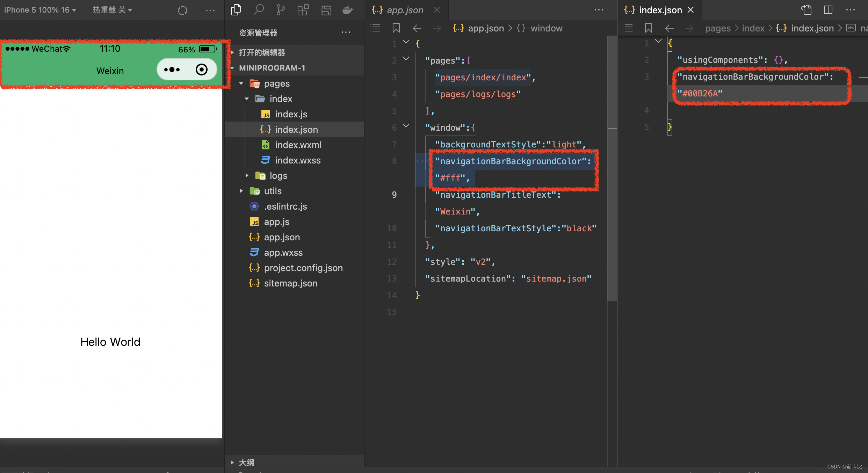Image resolution: width=868 pixels, height=473 pixels.
Task: Open the search icon in sidebar toolbar
Action: click(x=258, y=10)
